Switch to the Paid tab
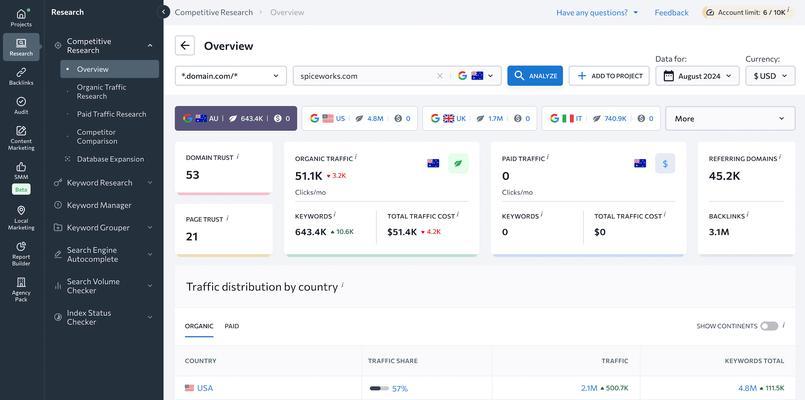Viewport: 805px width, 400px height. click(x=232, y=326)
